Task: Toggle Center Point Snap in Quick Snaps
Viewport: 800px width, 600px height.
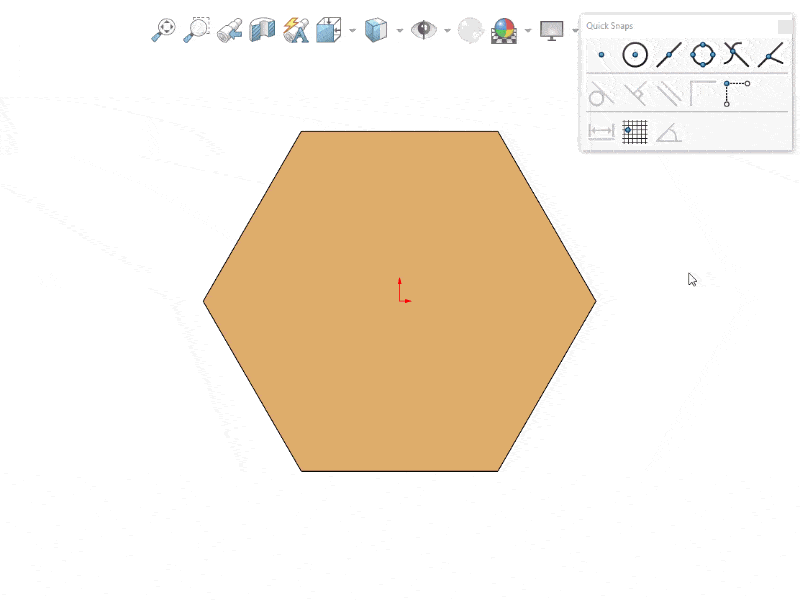Action: point(635,55)
